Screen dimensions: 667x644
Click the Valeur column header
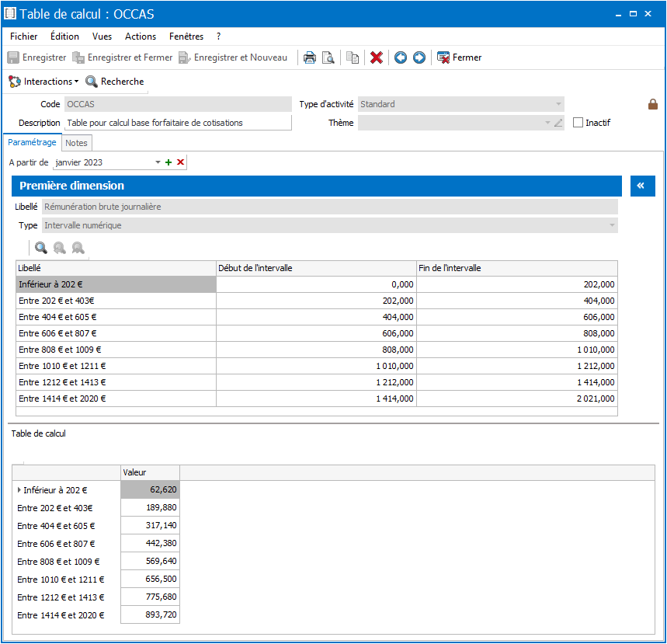pos(150,472)
